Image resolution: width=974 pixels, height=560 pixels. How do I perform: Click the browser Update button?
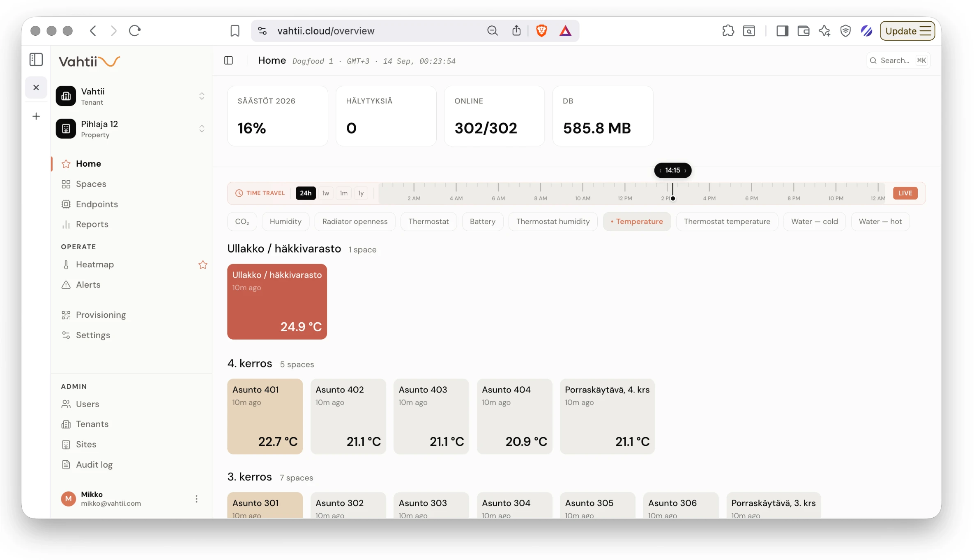(x=907, y=31)
